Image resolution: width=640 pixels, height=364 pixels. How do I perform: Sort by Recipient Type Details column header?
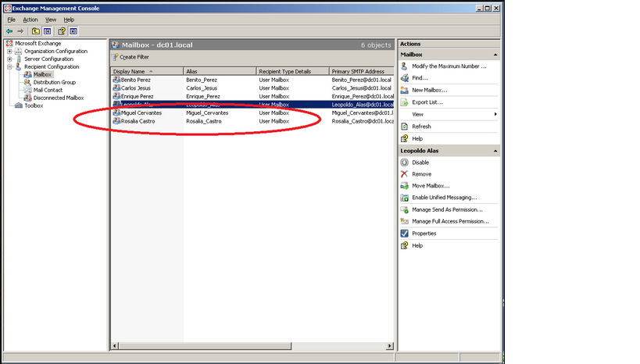coord(293,71)
